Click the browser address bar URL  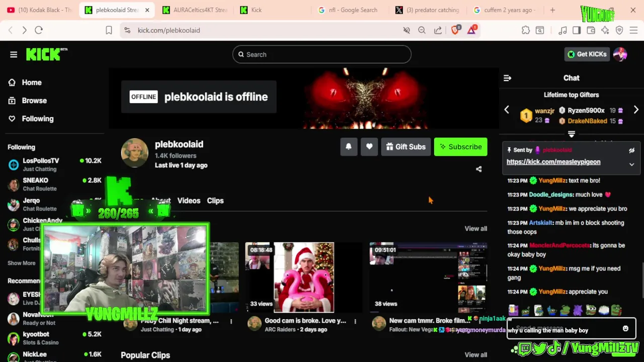click(169, 30)
